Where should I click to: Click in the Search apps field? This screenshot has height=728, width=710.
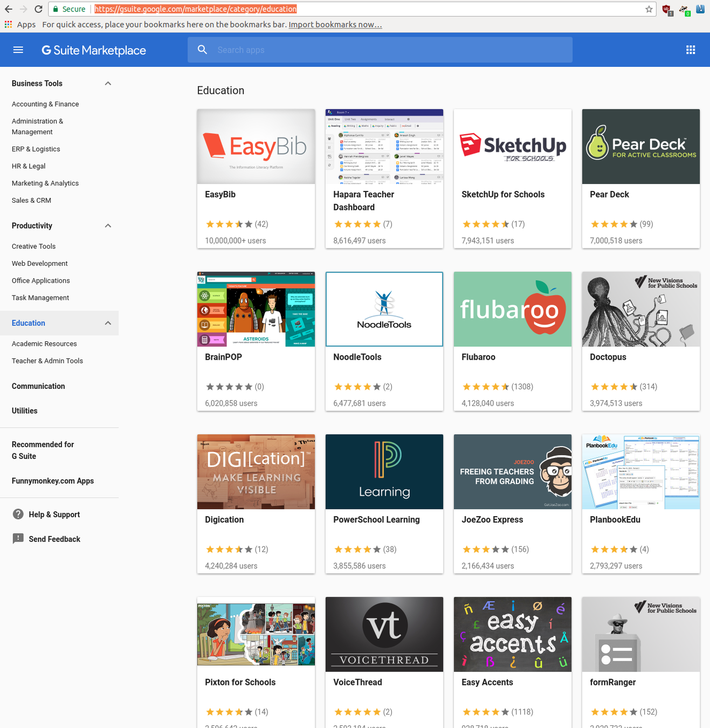click(380, 50)
